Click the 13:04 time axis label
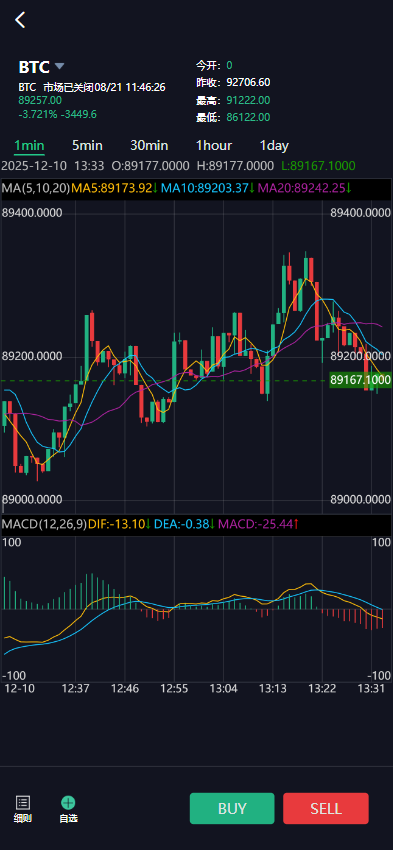Screen dimensions: 393x850 tap(223, 688)
